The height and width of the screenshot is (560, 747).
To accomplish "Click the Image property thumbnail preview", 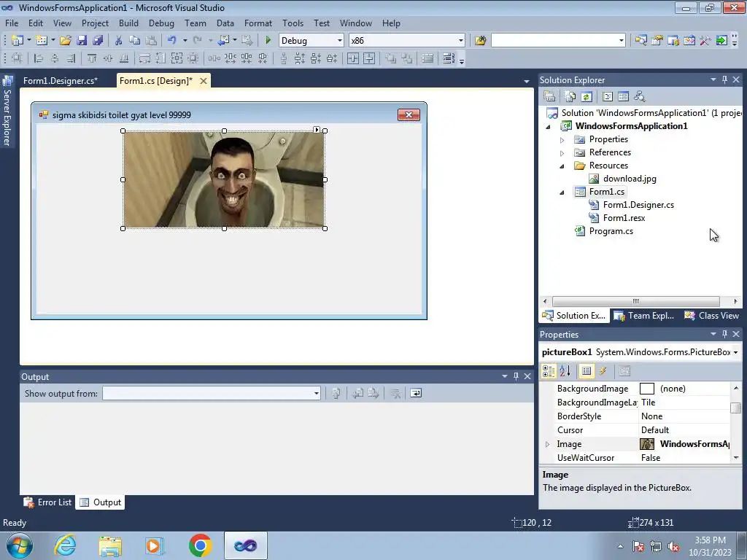I will pos(647,444).
